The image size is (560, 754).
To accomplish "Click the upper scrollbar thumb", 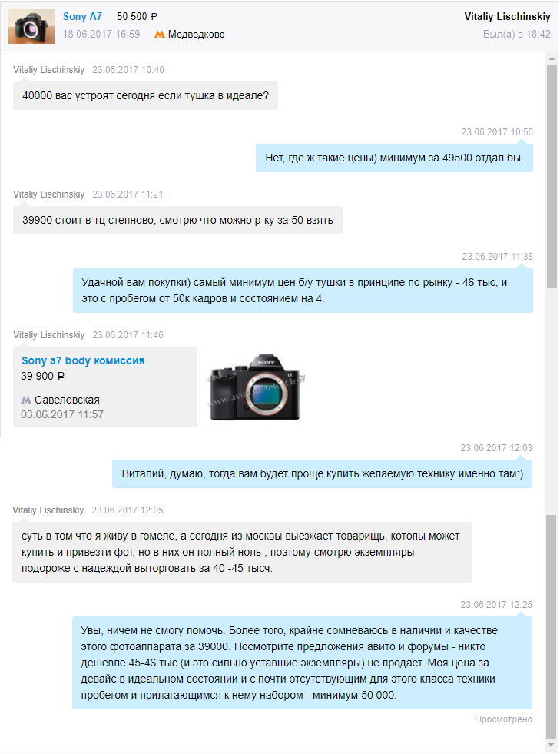I will click(552, 176).
